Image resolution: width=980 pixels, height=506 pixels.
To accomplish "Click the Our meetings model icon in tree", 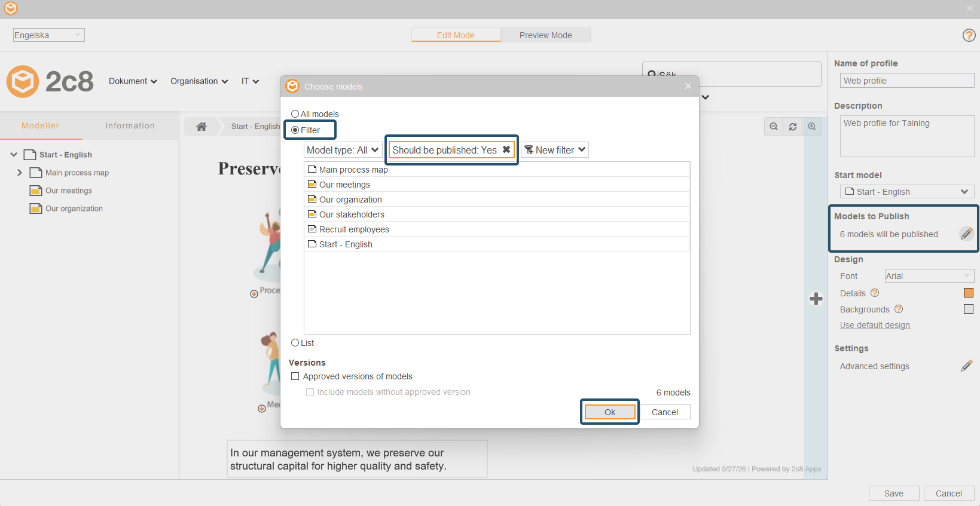I will (x=36, y=191).
